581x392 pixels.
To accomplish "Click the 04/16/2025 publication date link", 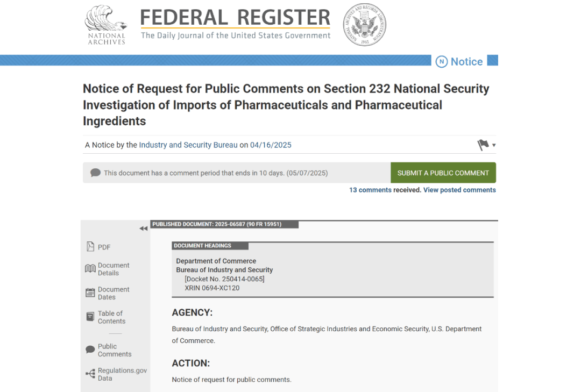I will tap(271, 145).
